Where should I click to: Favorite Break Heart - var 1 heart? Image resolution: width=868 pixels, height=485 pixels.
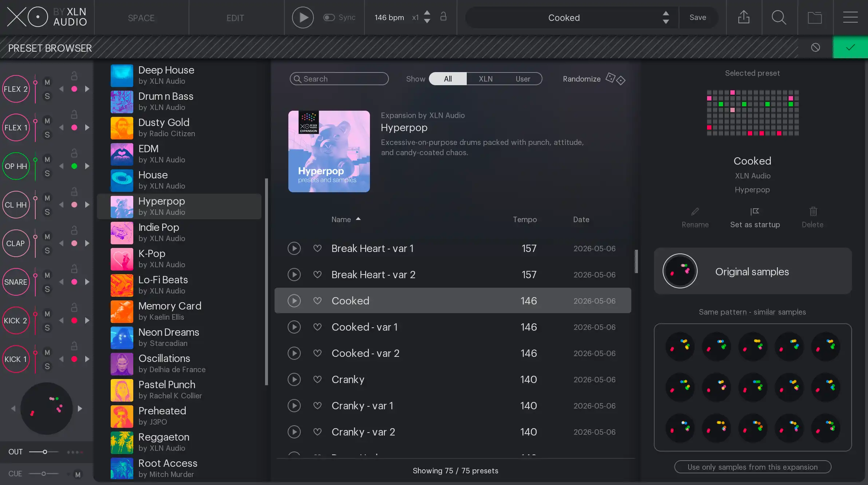click(317, 248)
